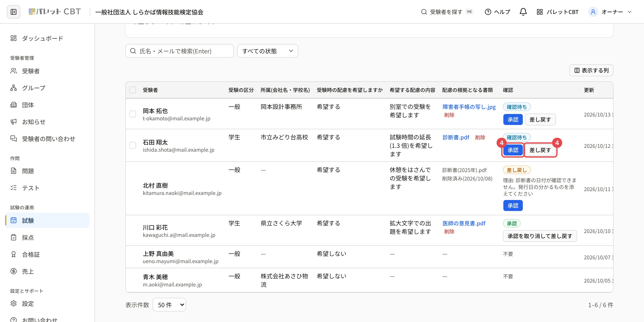
Task: Tick the checkbox for 石田 翔太
Action: coord(132,145)
